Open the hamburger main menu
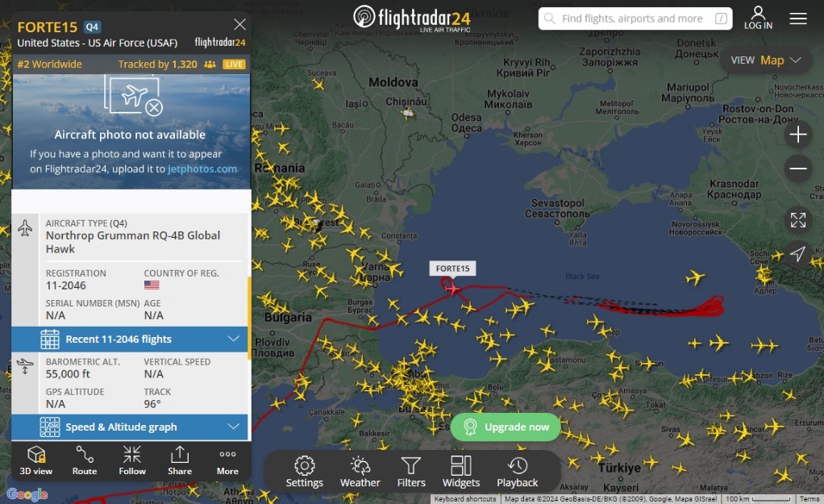This screenshot has width=824, height=504. coord(797,19)
